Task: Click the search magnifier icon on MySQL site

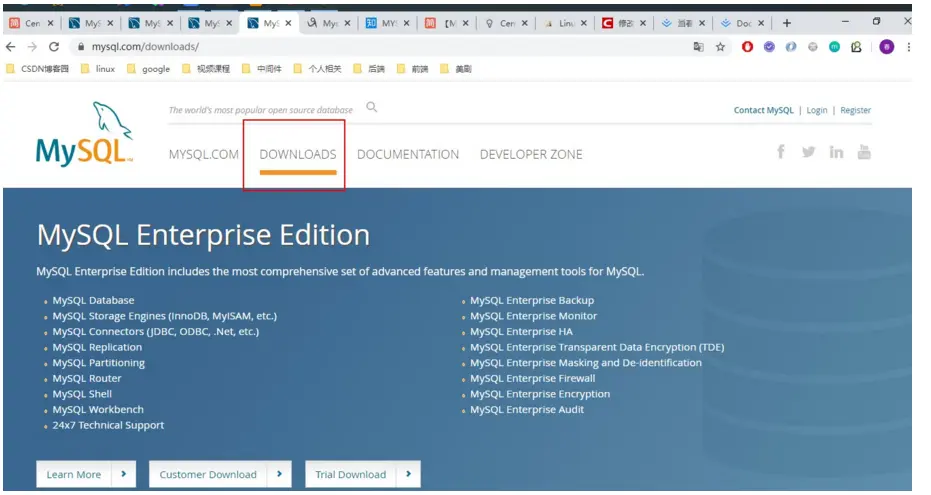Action: point(372,107)
